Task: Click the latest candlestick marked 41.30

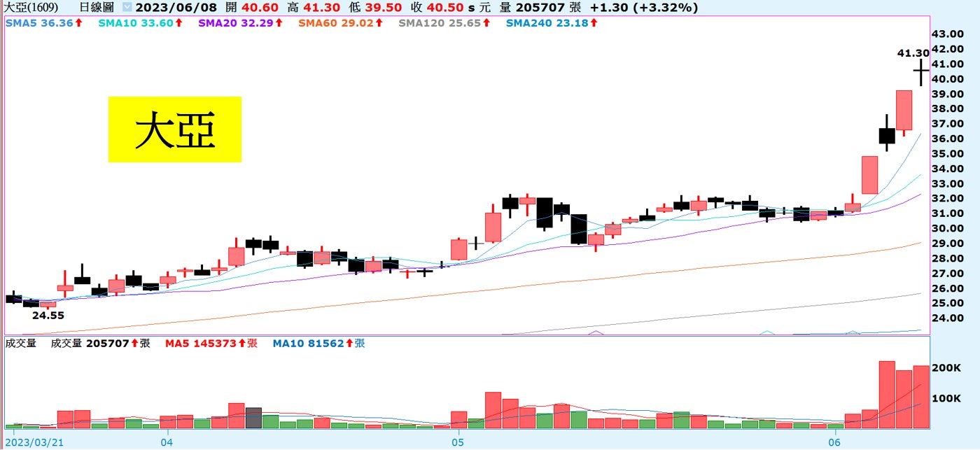Action: click(921, 71)
